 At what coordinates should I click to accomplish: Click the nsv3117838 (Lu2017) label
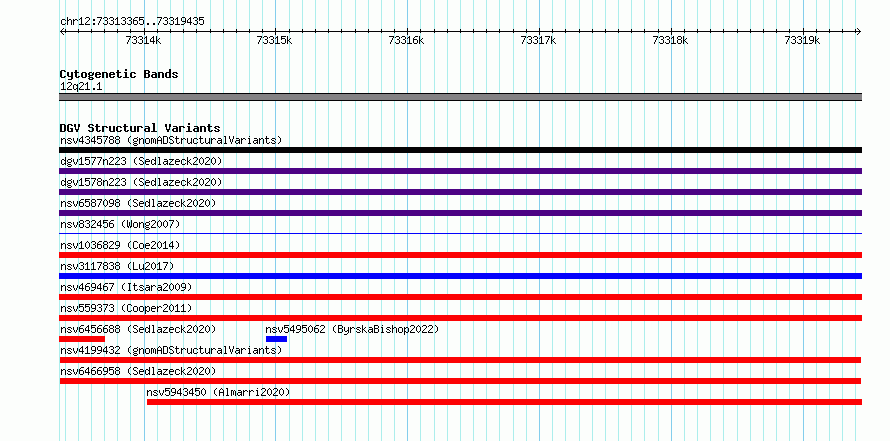click(x=117, y=266)
